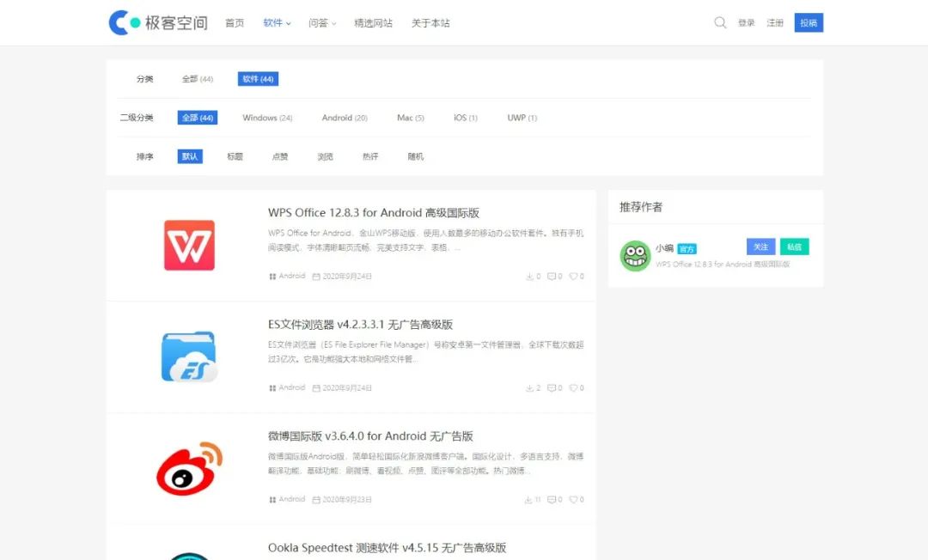The width and height of the screenshot is (928, 560).
Task: Sort the list by 标题
Action: pyautogui.click(x=235, y=156)
